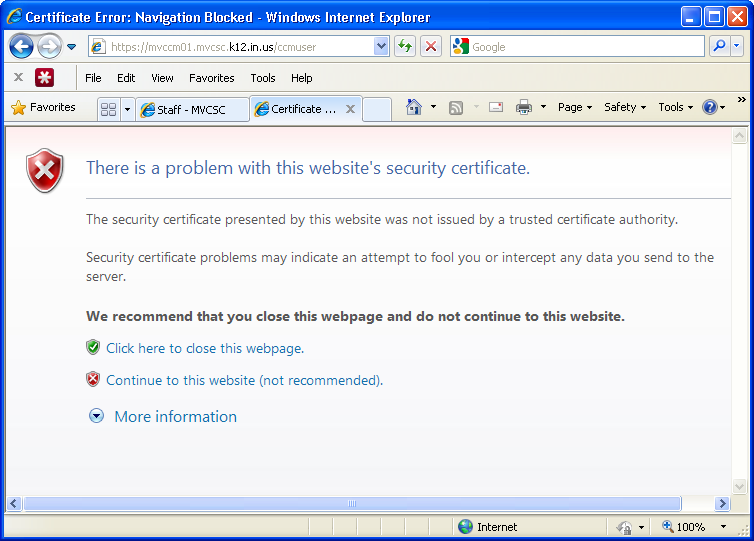Open the Page command bar menu
The image size is (754, 541).
pos(575,107)
